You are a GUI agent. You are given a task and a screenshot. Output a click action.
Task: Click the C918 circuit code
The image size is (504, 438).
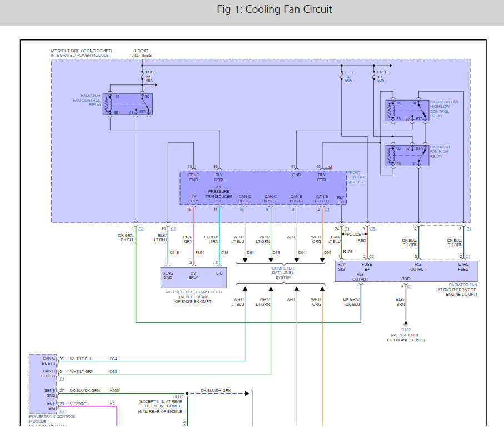[x=174, y=253]
